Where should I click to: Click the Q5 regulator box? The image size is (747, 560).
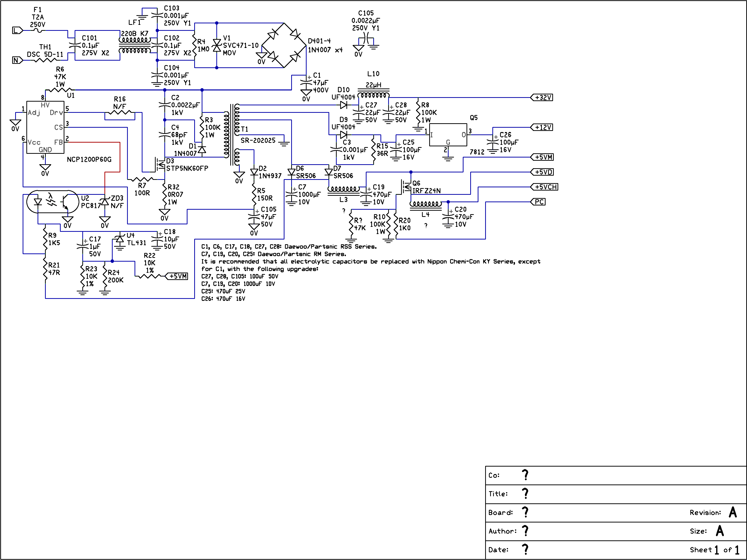(448, 135)
